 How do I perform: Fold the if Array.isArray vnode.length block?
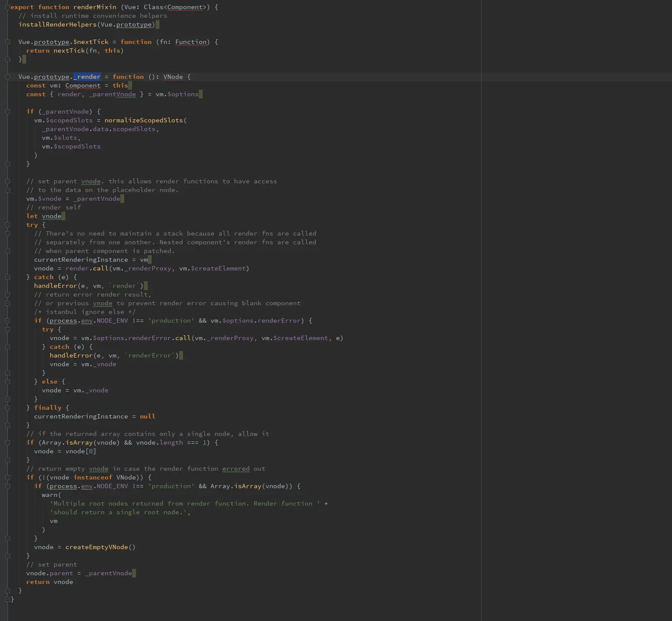[x=7, y=442]
